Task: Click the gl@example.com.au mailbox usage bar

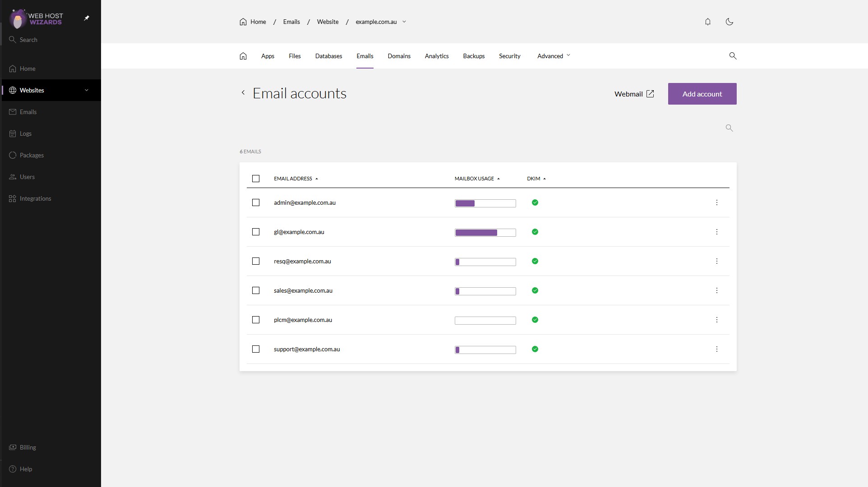Action: tap(485, 233)
